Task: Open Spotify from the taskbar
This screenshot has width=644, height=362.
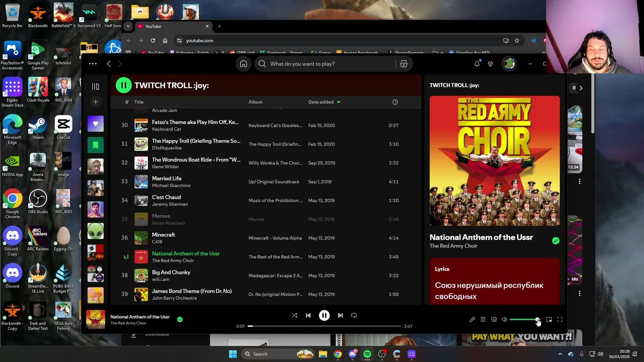Action: 367,354
